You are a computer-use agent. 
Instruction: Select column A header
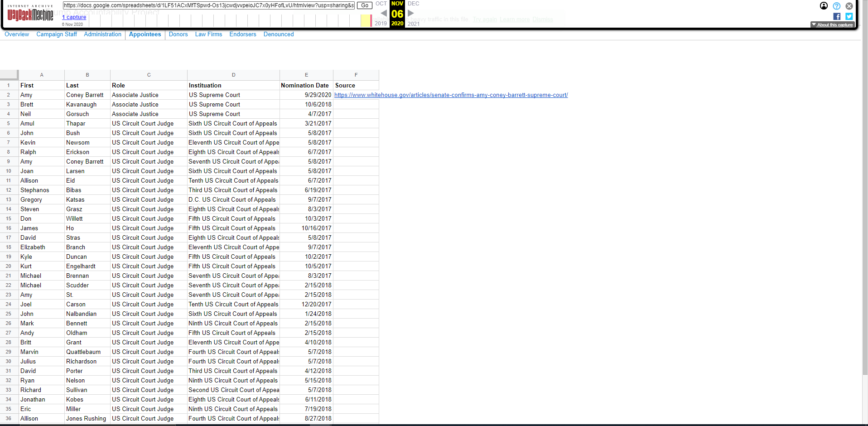pyautogui.click(x=42, y=75)
